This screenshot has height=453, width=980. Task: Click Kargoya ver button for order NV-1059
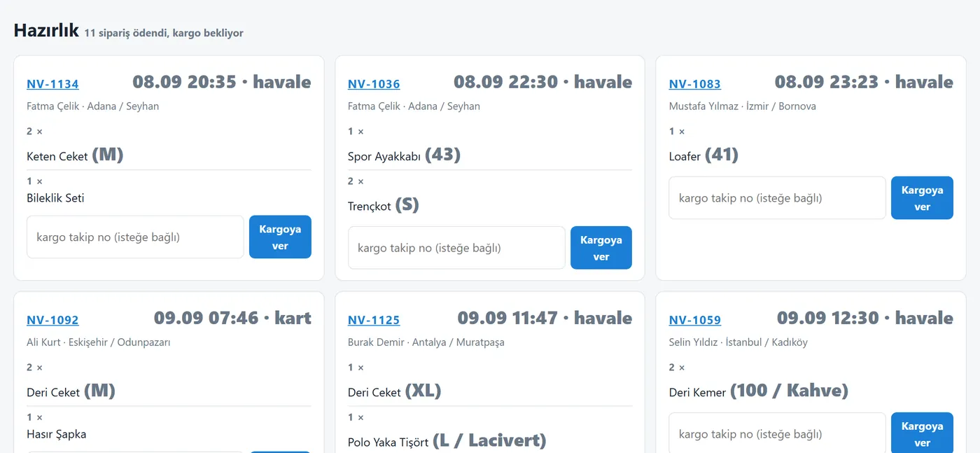point(922,433)
